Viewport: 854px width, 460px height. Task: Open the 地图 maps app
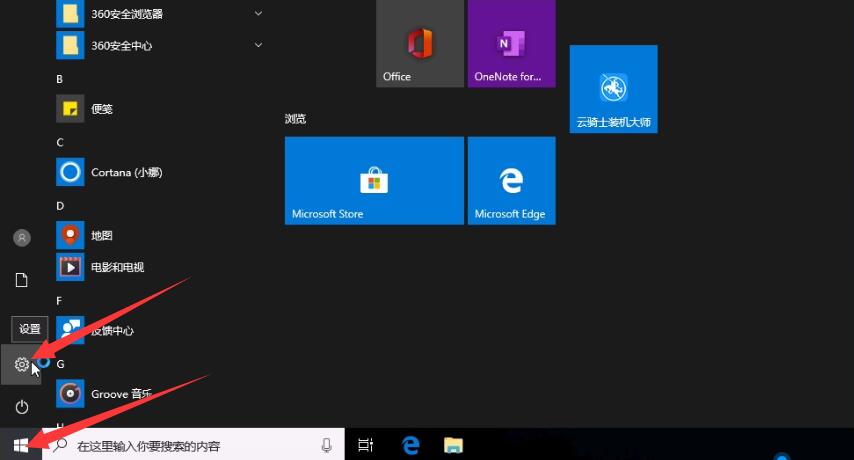pyautogui.click(x=161, y=235)
